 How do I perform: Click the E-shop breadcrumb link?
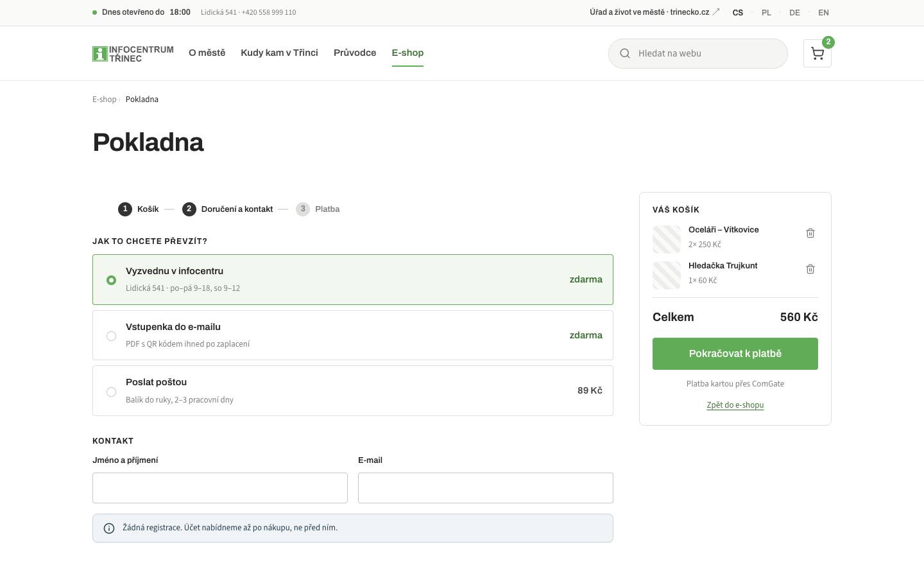pyautogui.click(x=105, y=100)
